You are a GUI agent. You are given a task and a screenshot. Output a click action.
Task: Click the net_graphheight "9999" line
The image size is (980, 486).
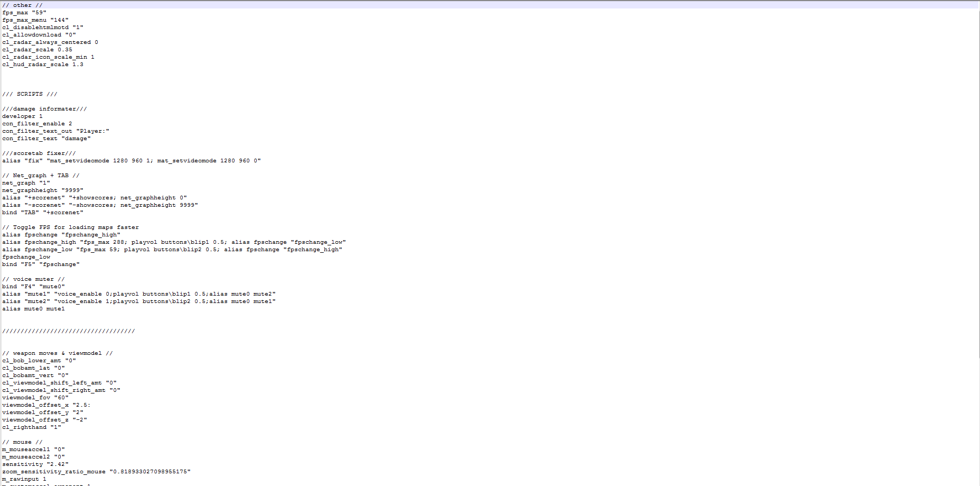43,190
